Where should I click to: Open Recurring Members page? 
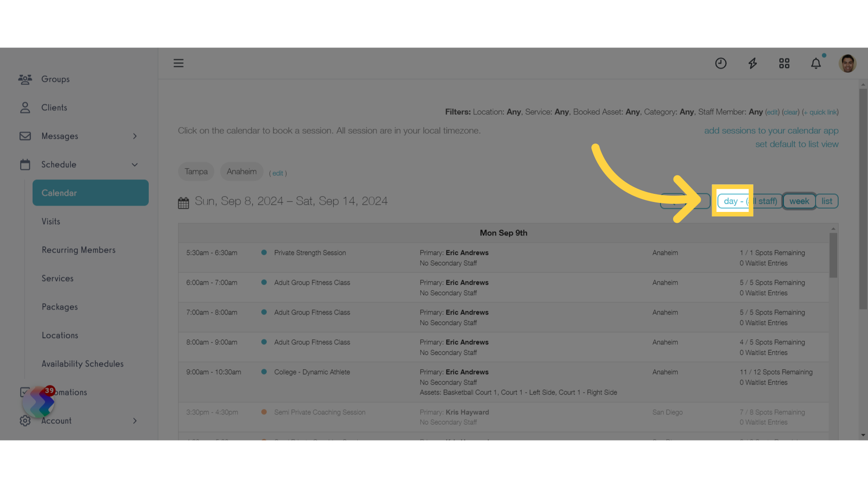pyautogui.click(x=79, y=250)
